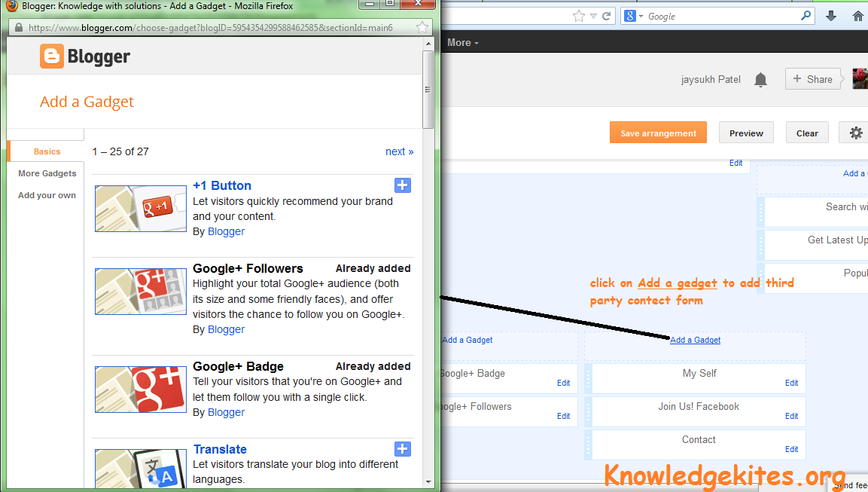Click the Blogger logo in popup header
868x492 pixels.
click(85, 57)
